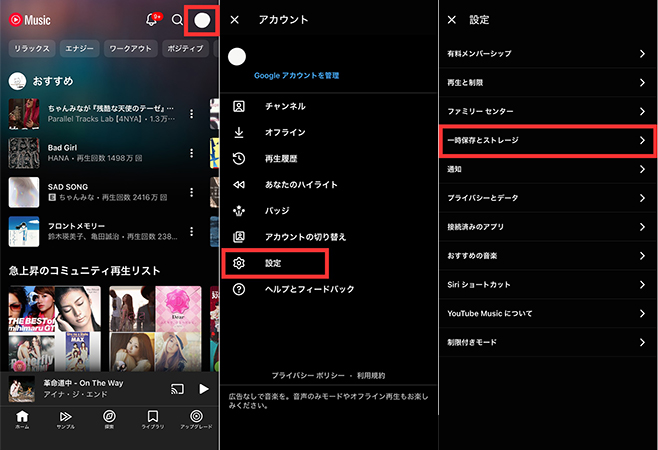Open more options for フロントメモリー
This screenshot has width=658, height=450.
(x=191, y=231)
